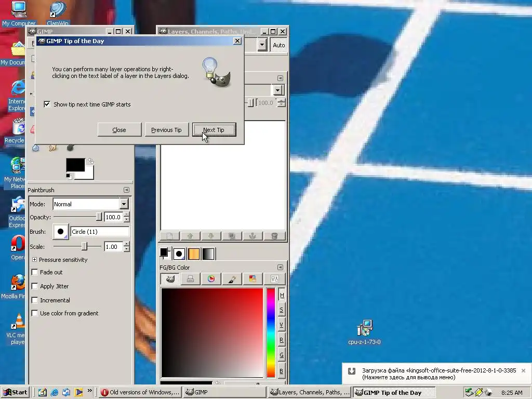532x399 pixels.
Task: Click GIMP taskbar button
Action: click(225, 392)
